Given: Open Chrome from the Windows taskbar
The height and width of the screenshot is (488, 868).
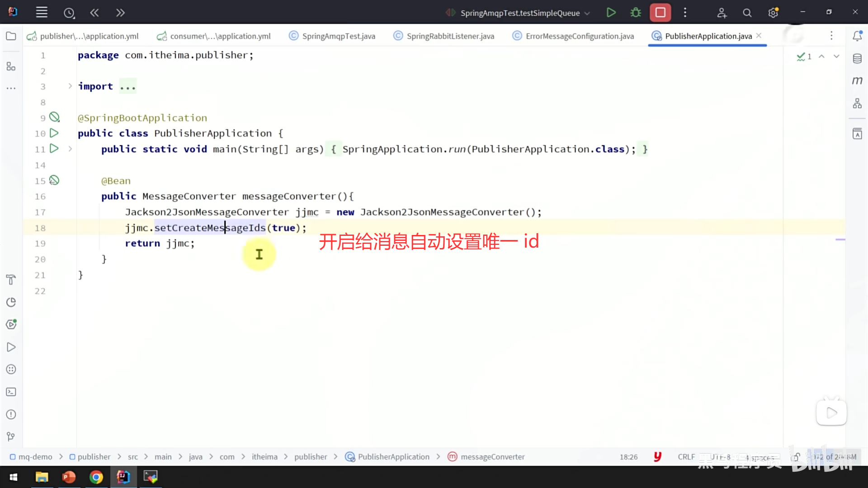Looking at the screenshot, I should click(x=96, y=477).
